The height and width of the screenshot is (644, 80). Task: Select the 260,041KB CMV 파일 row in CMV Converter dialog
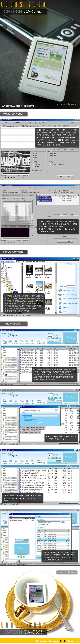coord(57,199)
